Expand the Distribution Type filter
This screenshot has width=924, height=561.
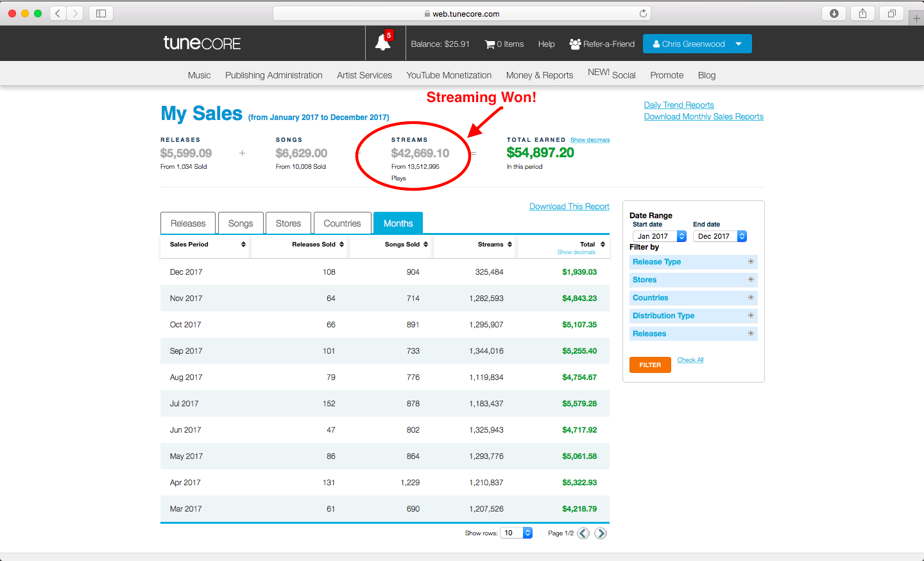694,316
